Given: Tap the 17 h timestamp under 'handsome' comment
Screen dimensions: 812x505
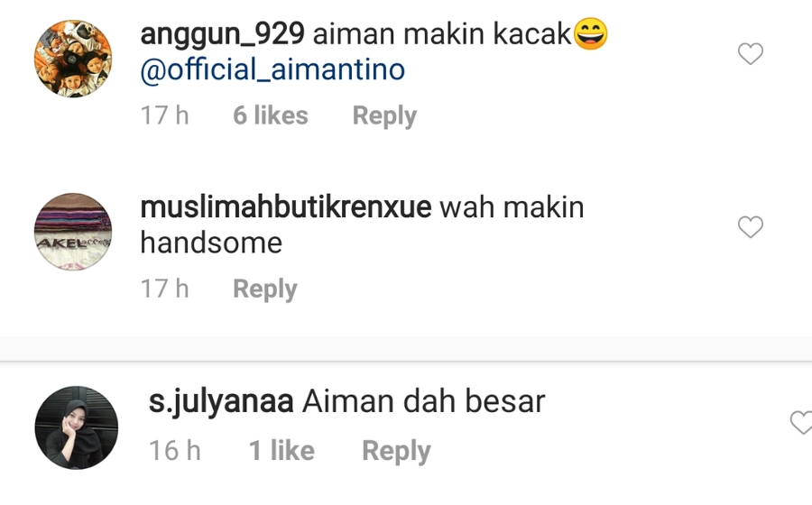Looking at the screenshot, I should (165, 289).
